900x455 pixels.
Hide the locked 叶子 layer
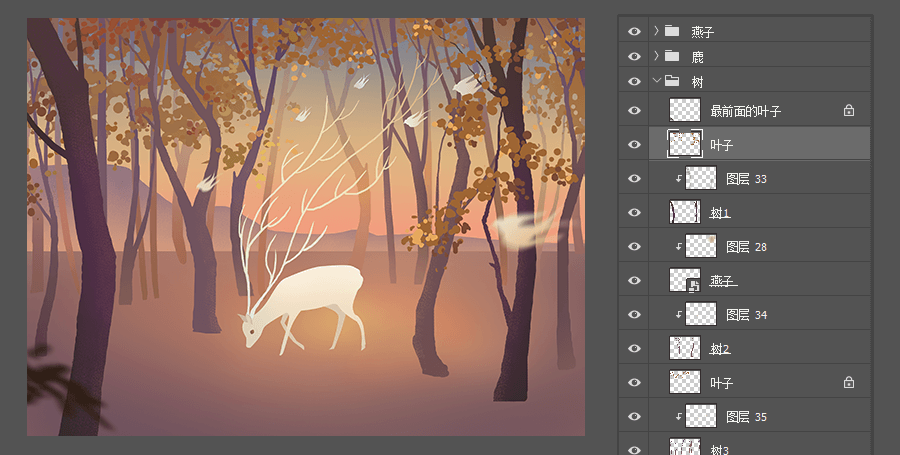pos(634,382)
